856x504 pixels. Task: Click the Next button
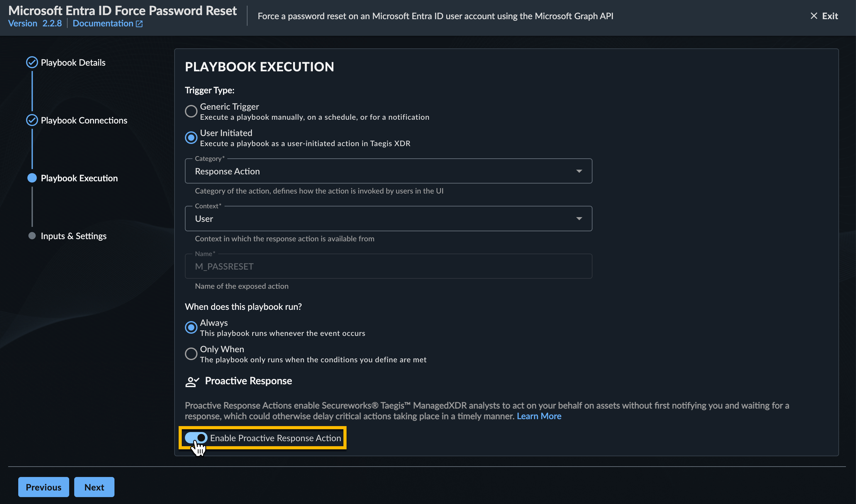[x=94, y=487]
